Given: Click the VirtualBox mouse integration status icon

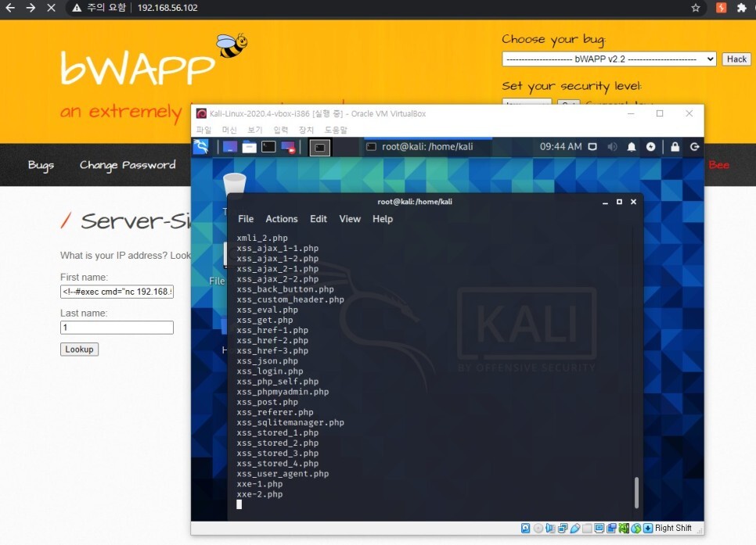Looking at the screenshot, I should click(x=636, y=528).
